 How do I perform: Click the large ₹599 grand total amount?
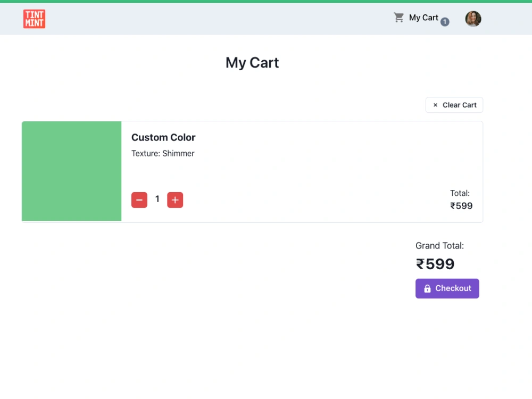pos(435,264)
